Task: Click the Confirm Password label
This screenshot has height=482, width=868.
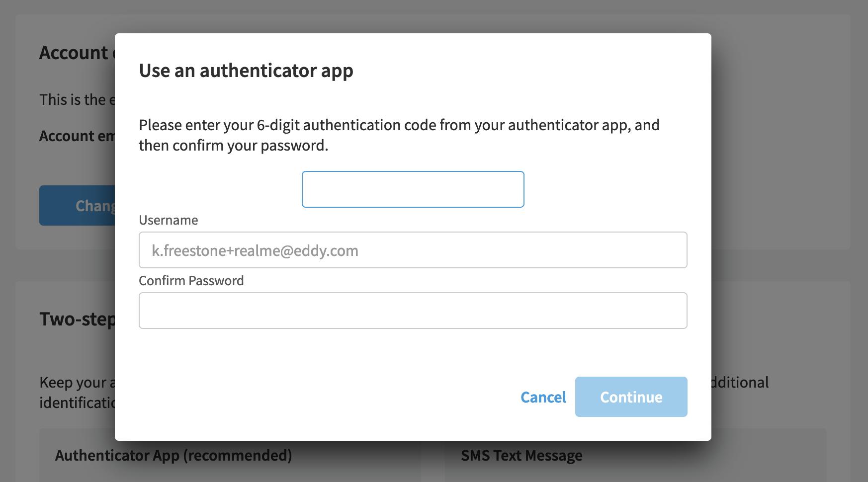Action: (191, 281)
